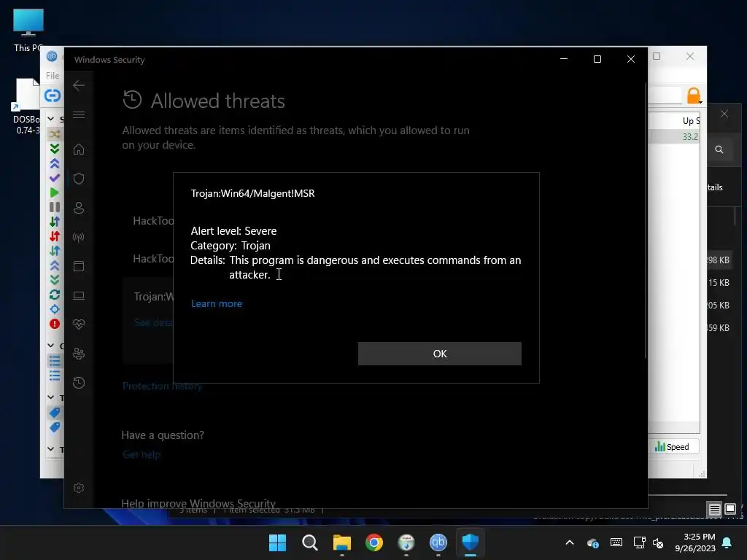Click the Windows Security vertical scrollbar
Image resolution: width=747 pixels, height=560 pixels.
click(646, 219)
